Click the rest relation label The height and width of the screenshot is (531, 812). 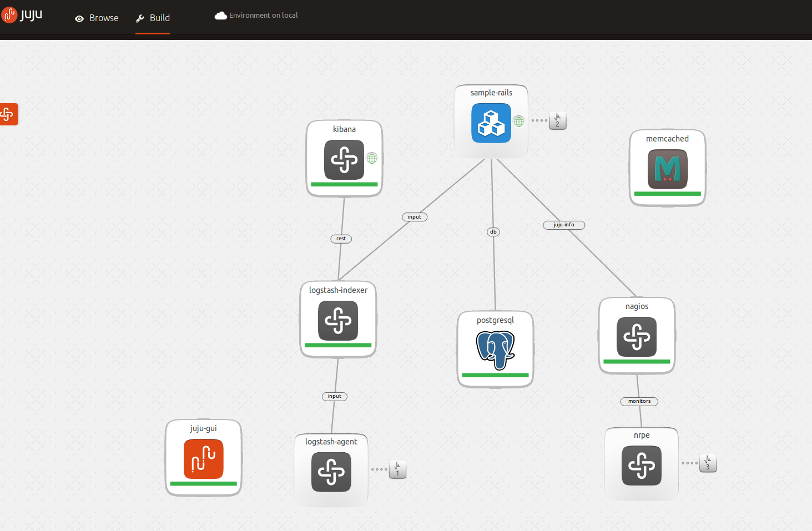(341, 239)
